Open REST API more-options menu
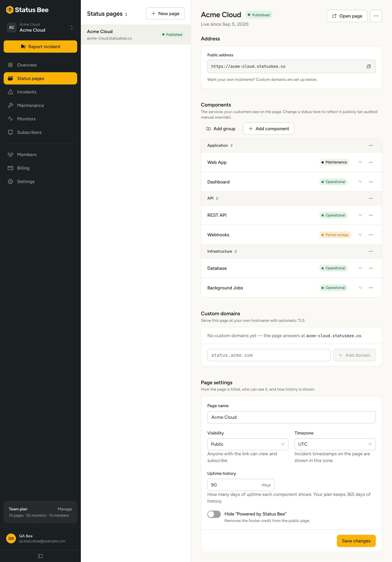This screenshot has height=562, width=392. pos(371,215)
